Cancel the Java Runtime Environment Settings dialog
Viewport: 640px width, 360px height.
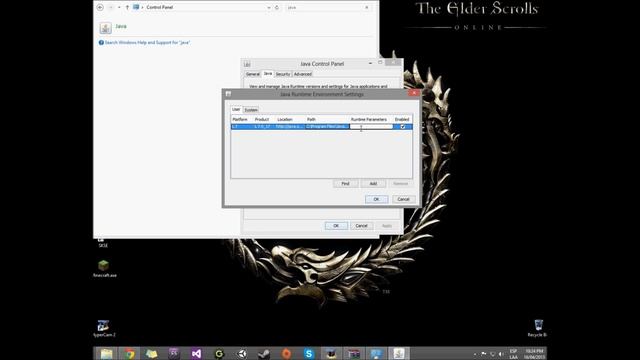point(403,199)
